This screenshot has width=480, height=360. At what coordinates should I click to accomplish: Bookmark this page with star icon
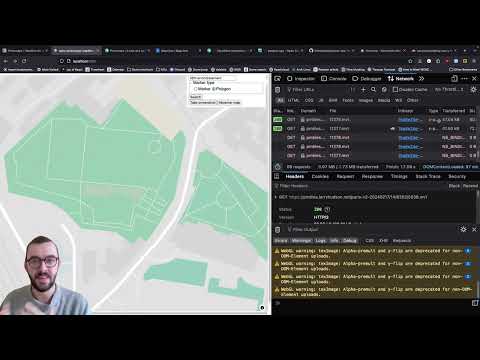pos(410,61)
